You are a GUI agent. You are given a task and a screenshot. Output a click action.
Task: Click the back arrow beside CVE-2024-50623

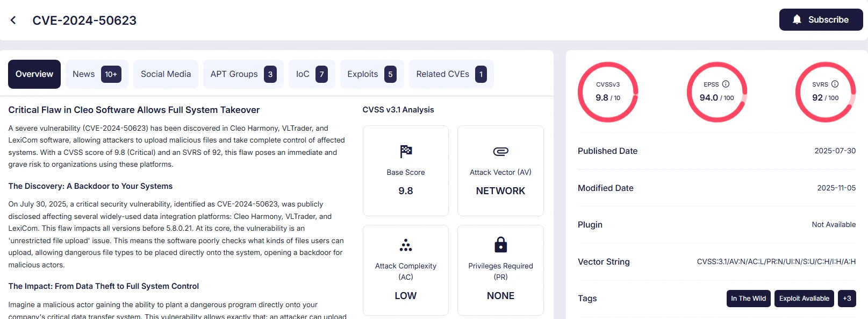click(x=13, y=20)
